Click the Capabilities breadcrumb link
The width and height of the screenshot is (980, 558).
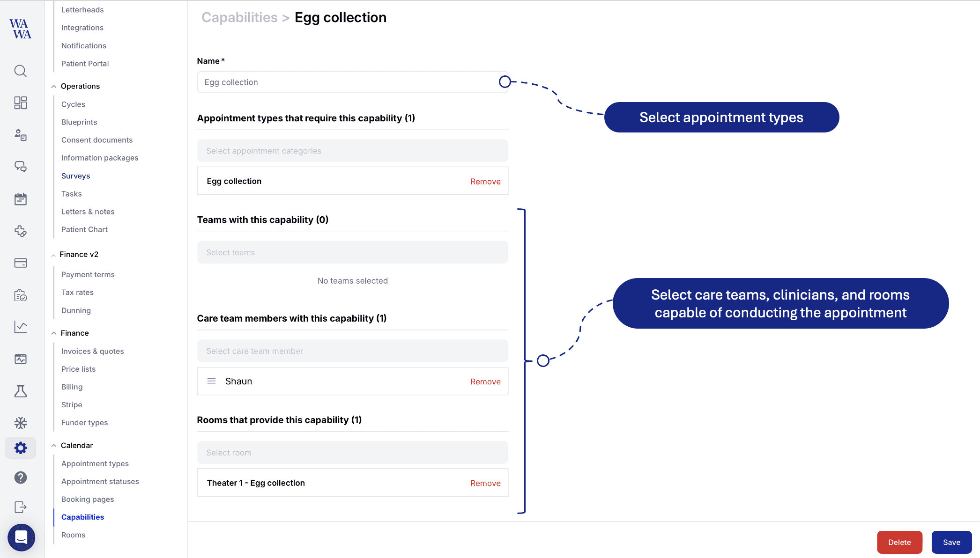[239, 18]
